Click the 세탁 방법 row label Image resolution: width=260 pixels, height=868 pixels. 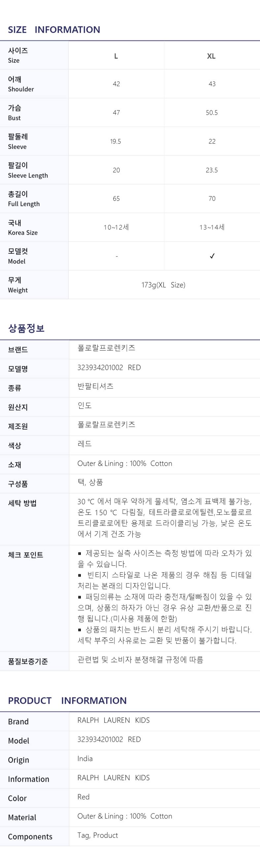point(22,503)
